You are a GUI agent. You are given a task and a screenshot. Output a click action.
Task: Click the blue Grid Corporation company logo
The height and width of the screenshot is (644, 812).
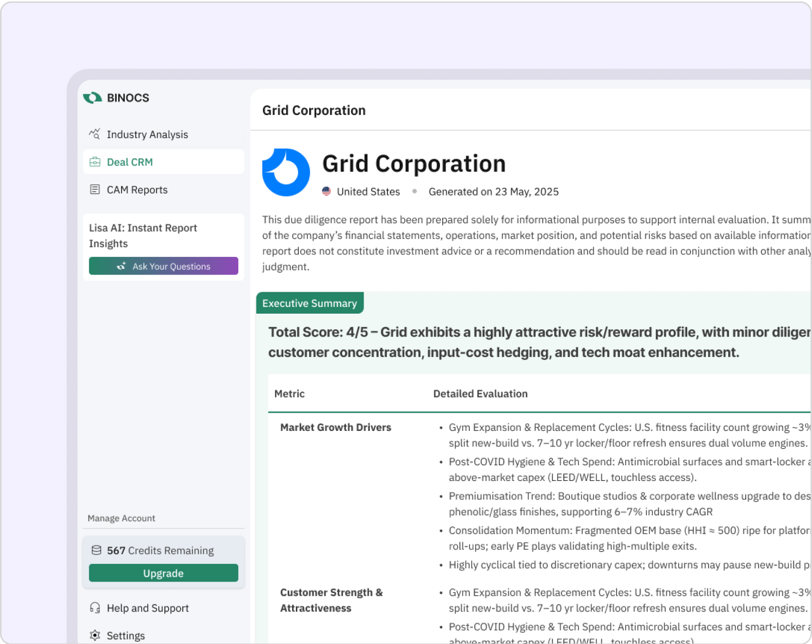286,172
